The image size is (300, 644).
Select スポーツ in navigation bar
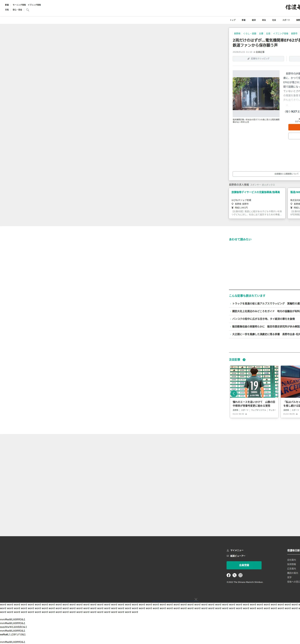point(286,20)
